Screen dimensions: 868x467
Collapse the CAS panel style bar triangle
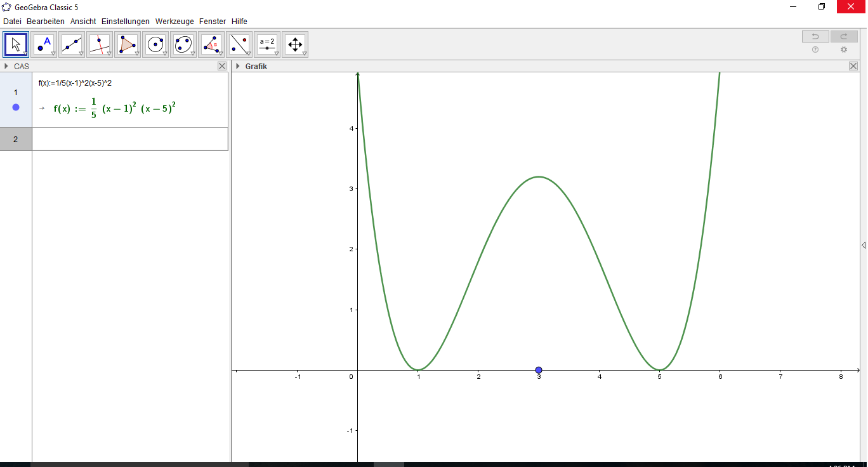point(6,66)
